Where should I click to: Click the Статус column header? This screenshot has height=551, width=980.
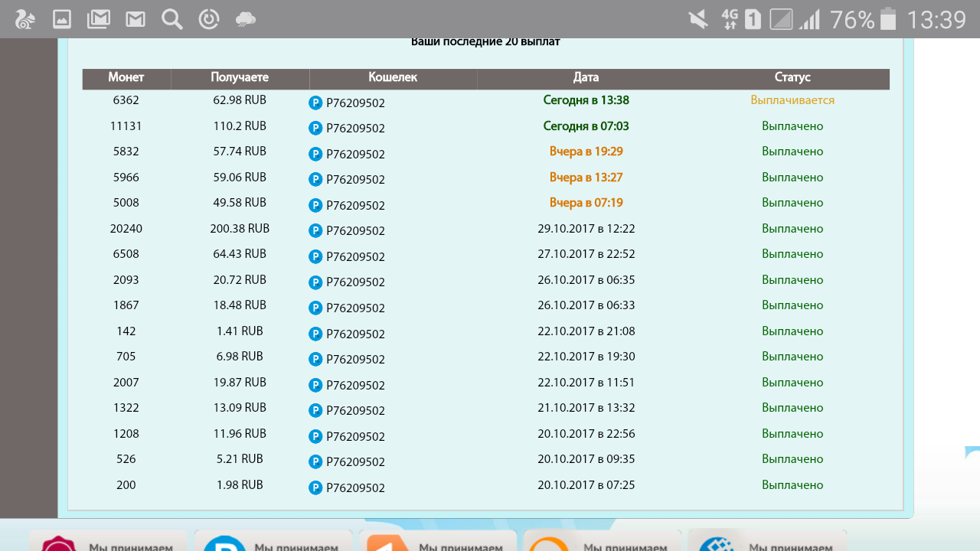pos(792,78)
